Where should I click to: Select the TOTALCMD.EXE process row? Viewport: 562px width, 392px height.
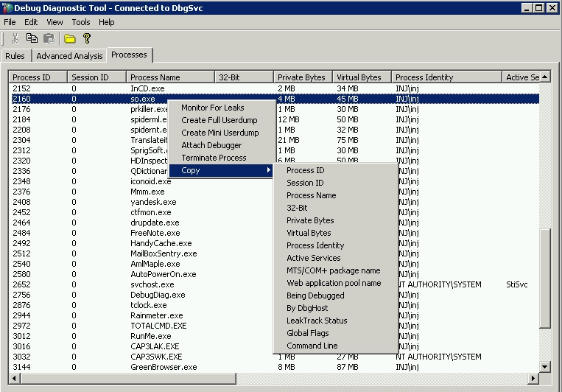(158, 325)
